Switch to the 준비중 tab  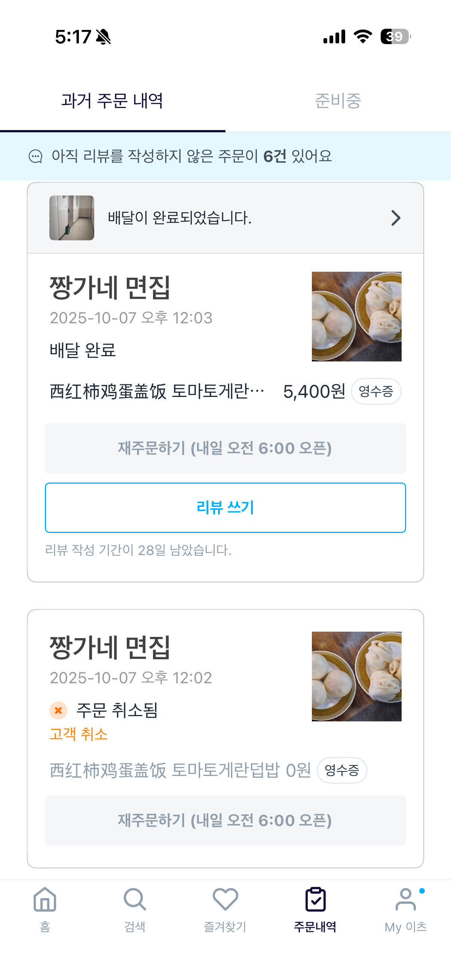(x=338, y=101)
